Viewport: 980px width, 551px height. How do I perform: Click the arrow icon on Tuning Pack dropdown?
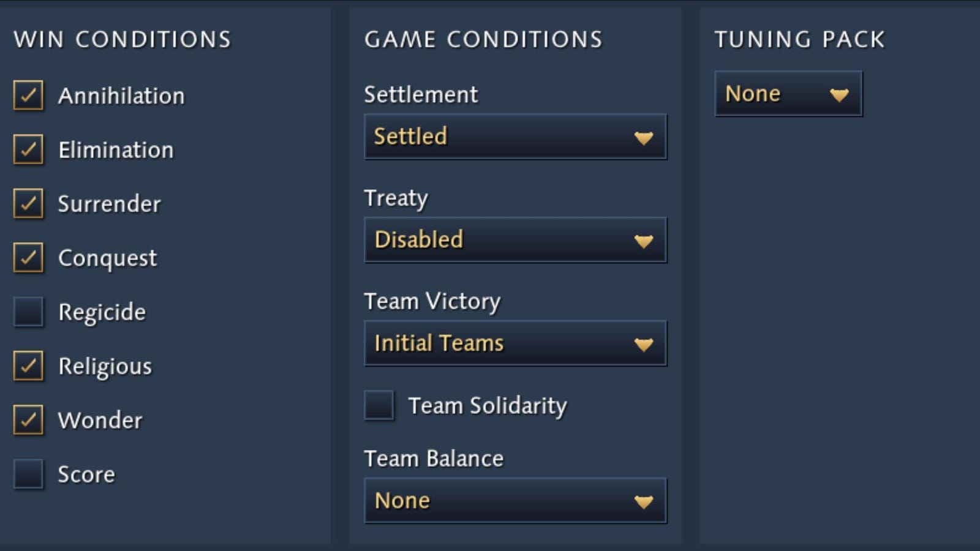(839, 95)
